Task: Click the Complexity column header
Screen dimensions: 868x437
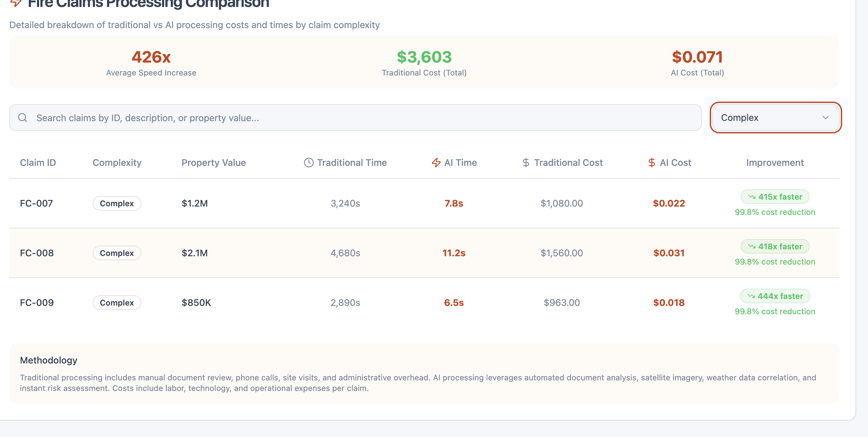Action: click(x=117, y=163)
